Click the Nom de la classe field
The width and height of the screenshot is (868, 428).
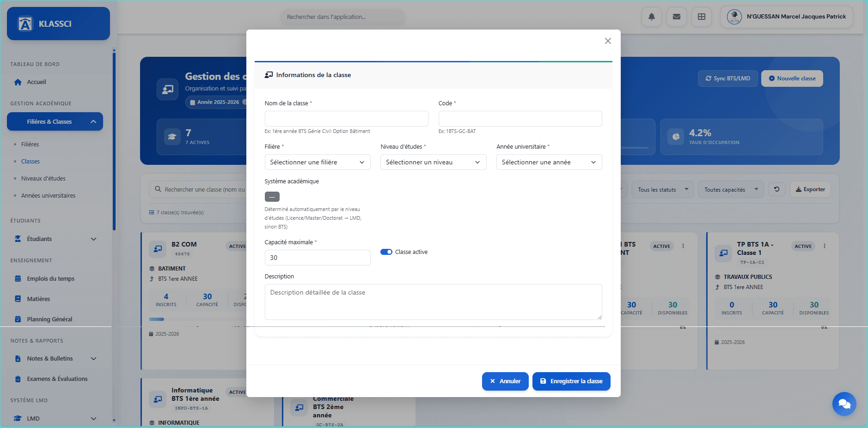[x=346, y=119]
